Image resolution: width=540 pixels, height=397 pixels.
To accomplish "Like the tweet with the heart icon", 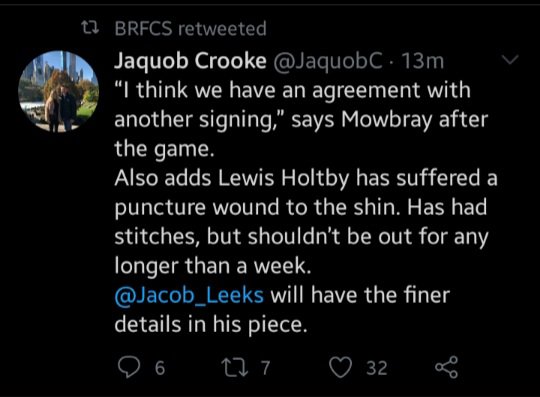I will point(341,367).
